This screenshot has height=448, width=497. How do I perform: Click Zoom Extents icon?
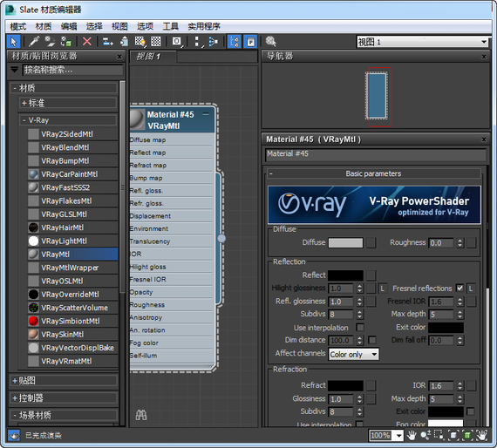[x=453, y=435]
